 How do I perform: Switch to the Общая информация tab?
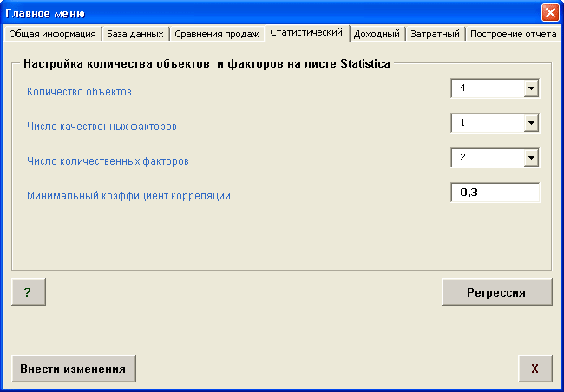point(52,34)
